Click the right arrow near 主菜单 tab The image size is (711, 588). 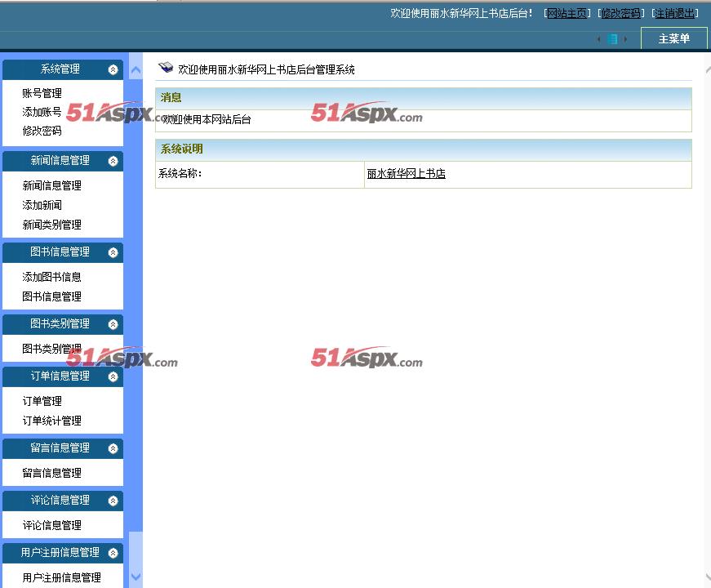coord(626,39)
